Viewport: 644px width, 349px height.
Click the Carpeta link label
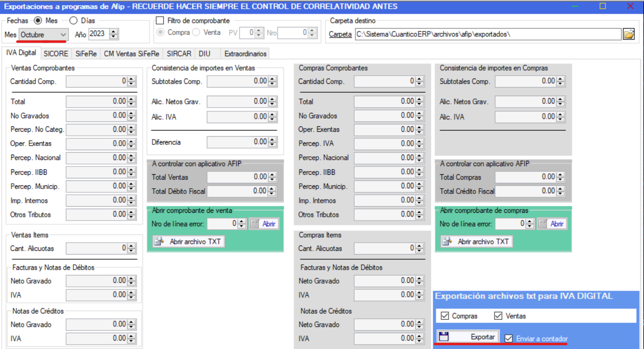pyautogui.click(x=340, y=34)
